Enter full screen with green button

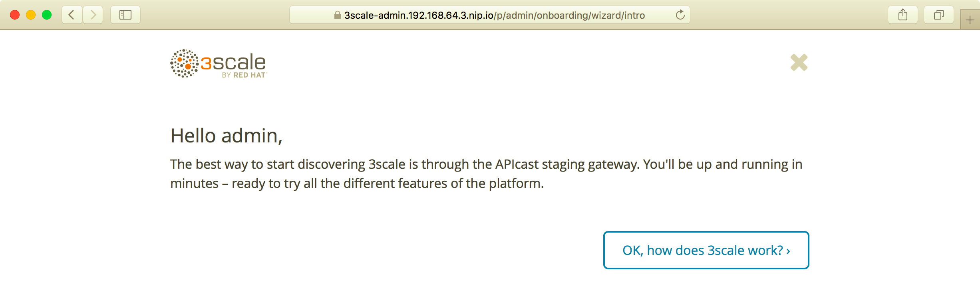tap(47, 15)
